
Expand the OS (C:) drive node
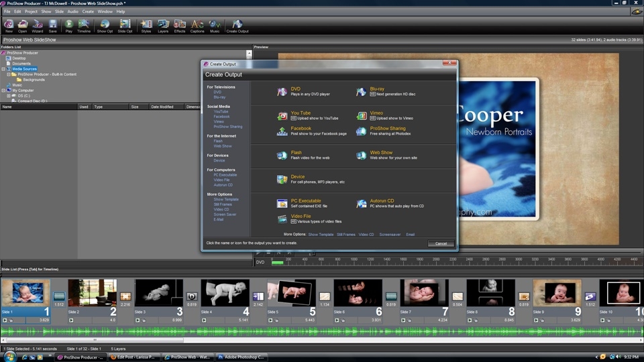pyautogui.click(x=9, y=96)
